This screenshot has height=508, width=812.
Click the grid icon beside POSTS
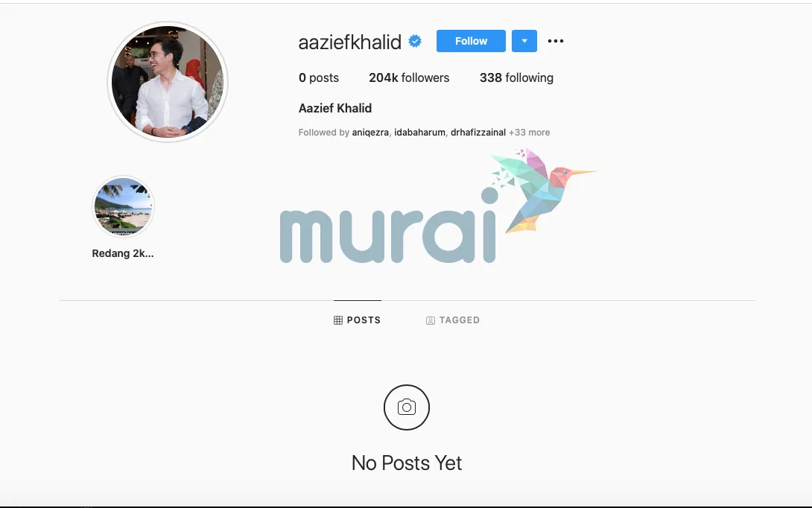click(x=338, y=320)
